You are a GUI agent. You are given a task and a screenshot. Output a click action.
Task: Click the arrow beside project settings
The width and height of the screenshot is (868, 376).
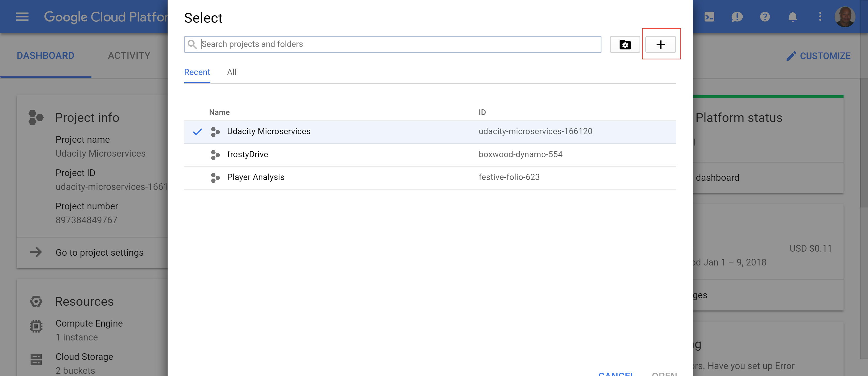click(x=36, y=252)
